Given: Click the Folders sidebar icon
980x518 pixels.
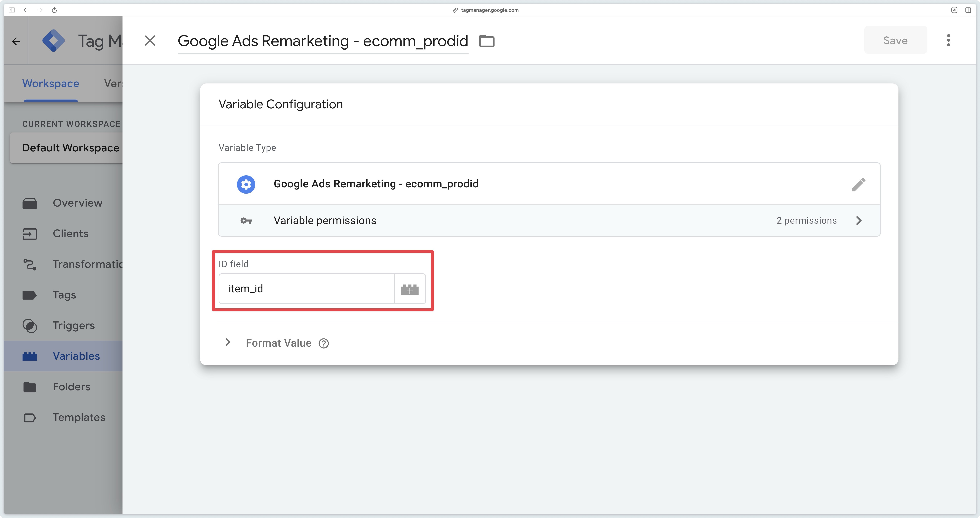Looking at the screenshot, I should [x=30, y=387].
